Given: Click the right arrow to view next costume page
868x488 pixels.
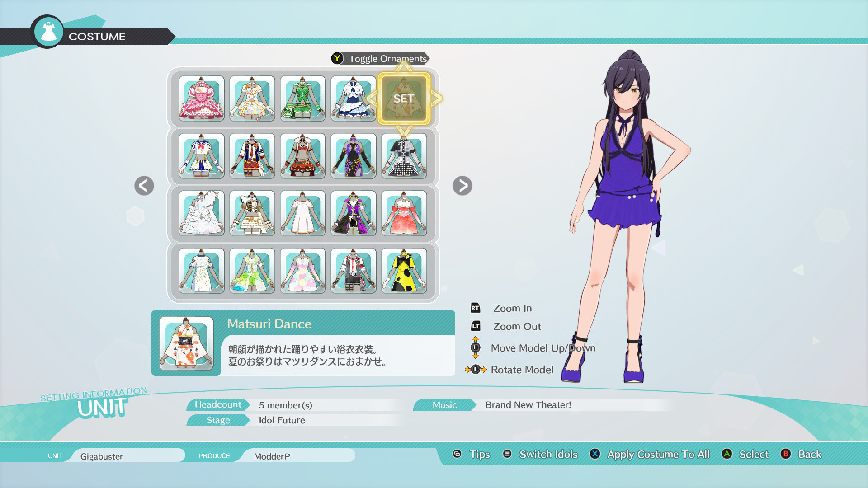Looking at the screenshot, I should click(x=462, y=186).
